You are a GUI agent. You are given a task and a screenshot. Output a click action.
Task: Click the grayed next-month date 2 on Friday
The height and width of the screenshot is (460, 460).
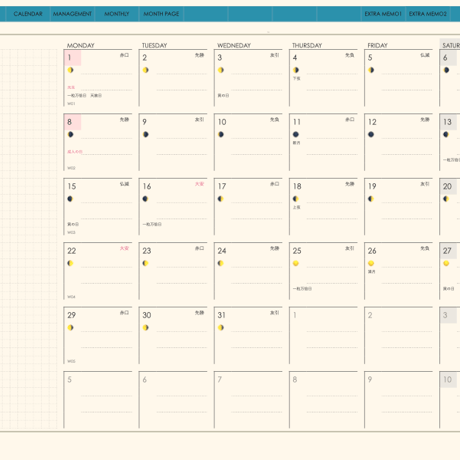[370, 315]
